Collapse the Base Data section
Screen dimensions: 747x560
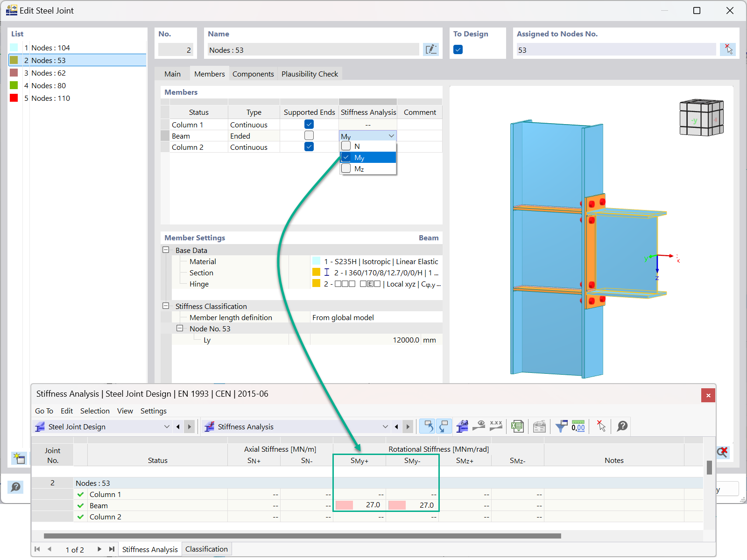tap(166, 250)
